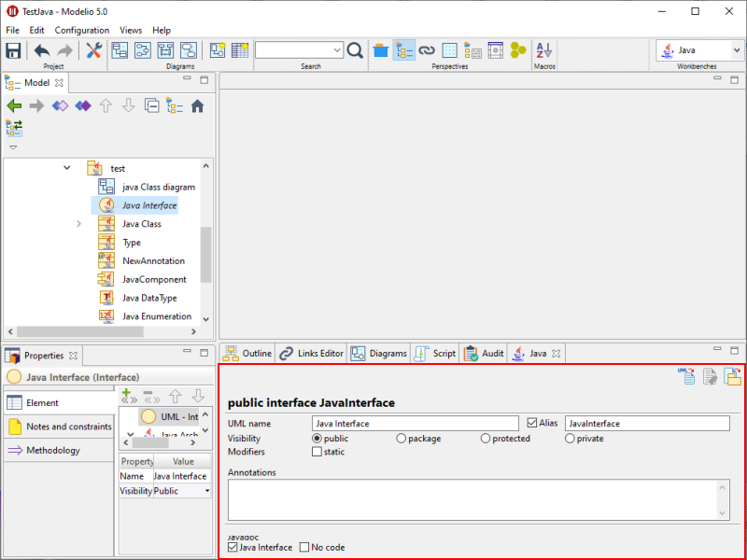The height and width of the screenshot is (560, 747).
Task: Switch to the Script tab
Action: (x=435, y=354)
